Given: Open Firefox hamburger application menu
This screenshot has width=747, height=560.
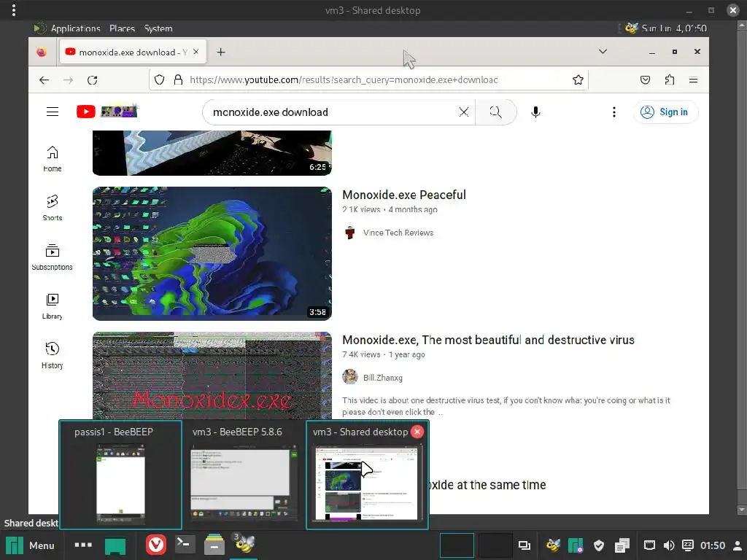Looking at the screenshot, I should click(693, 79).
